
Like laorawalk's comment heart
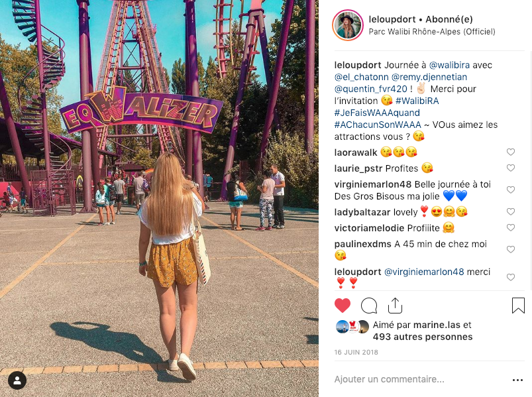[x=511, y=152]
